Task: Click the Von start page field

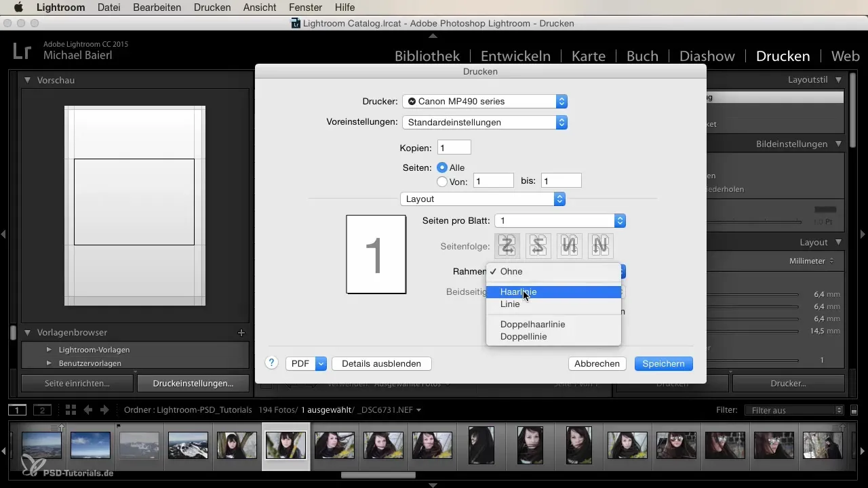Action: 494,180
